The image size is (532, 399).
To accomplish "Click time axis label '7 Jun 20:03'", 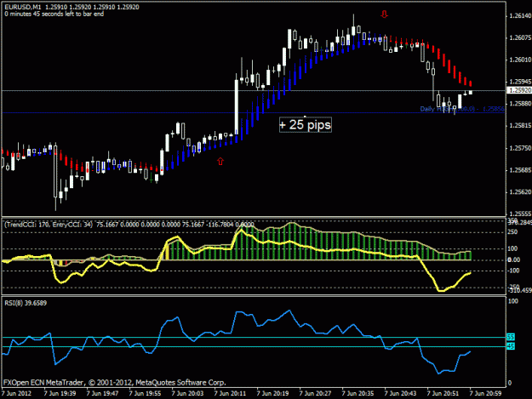I will (187, 394).
